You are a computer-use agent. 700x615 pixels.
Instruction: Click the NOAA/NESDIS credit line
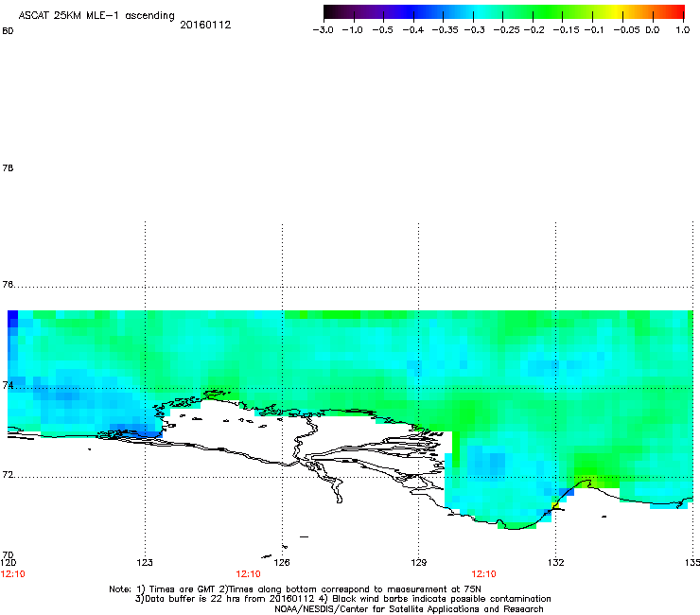(x=409, y=609)
